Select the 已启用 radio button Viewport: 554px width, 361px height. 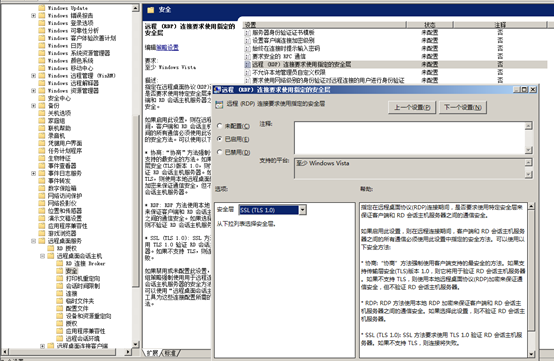pyautogui.click(x=220, y=139)
